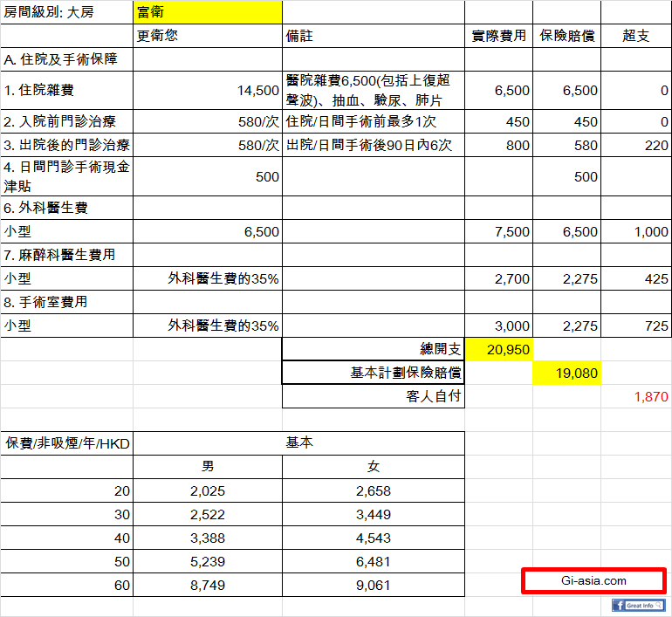The height and width of the screenshot is (617, 672).
Task: Select the 1. 住院雜費 row label
Action: pyautogui.click(x=67, y=90)
